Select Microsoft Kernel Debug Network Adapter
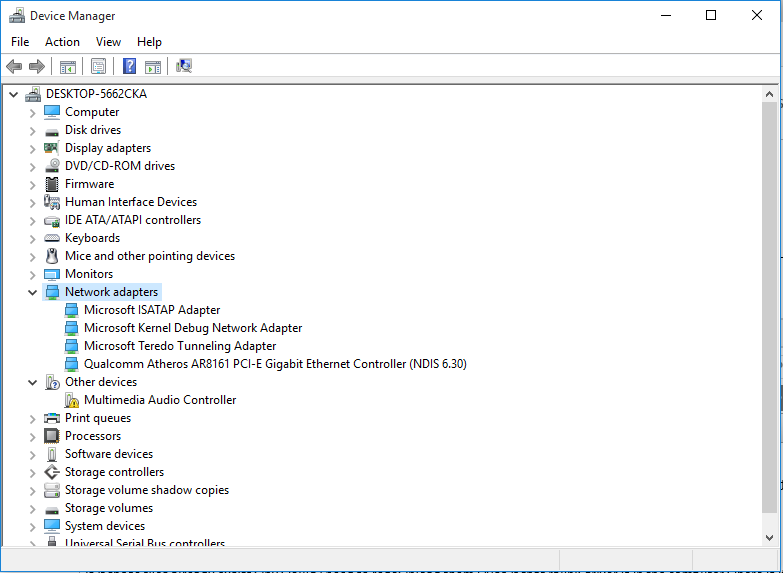 (x=193, y=328)
